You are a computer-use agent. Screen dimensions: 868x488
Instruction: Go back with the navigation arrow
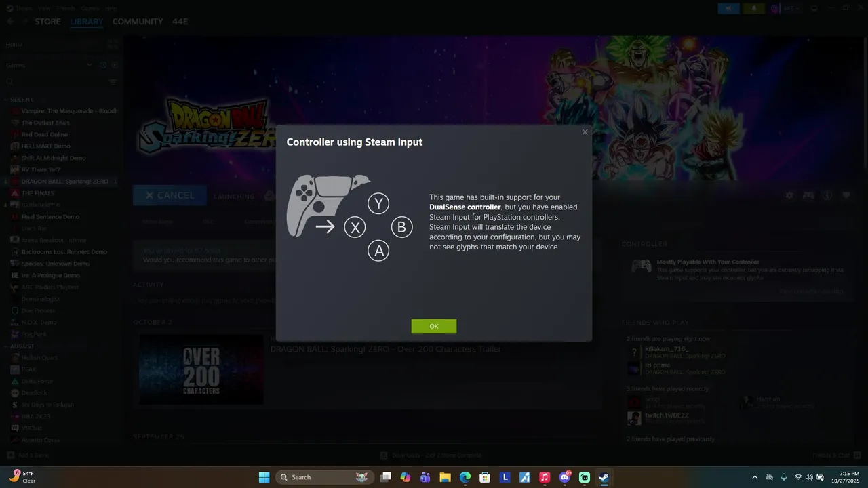(10, 22)
